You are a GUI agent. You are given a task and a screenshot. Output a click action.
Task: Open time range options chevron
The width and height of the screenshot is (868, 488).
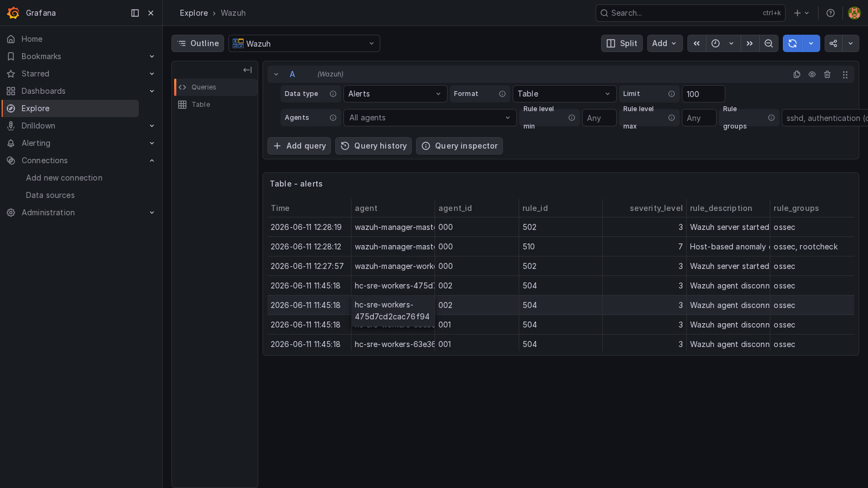pyautogui.click(x=731, y=43)
